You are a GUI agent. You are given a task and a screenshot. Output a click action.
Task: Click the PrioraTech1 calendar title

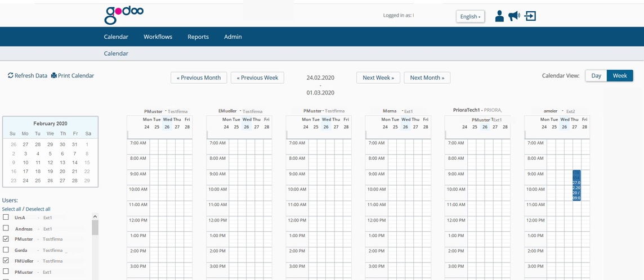[478, 110]
